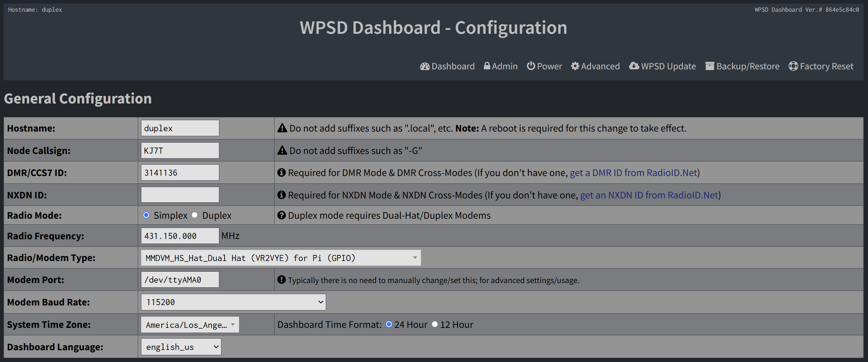Screen dimensions: 868x362
Task: Click the Factory Reset lifebuoy icon
Action: 793,66
